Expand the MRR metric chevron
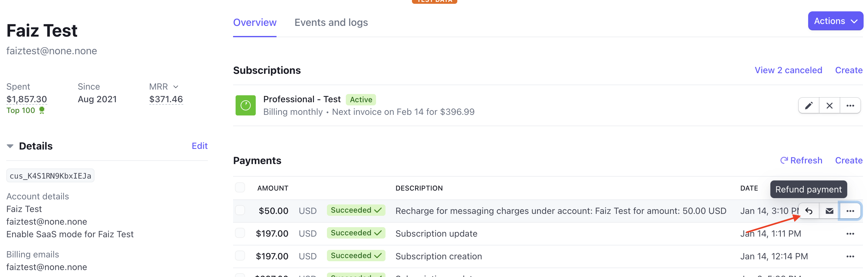 pos(175,87)
